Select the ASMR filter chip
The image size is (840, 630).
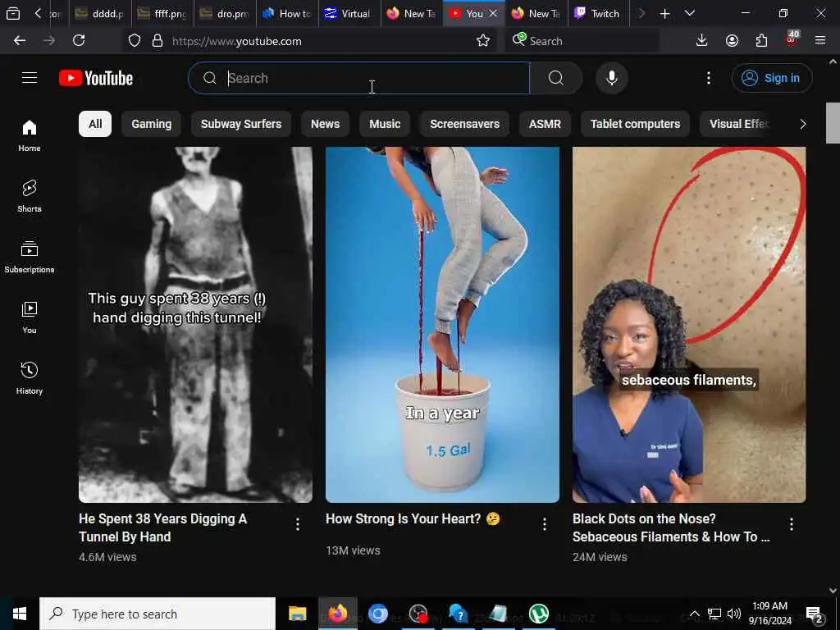click(545, 124)
